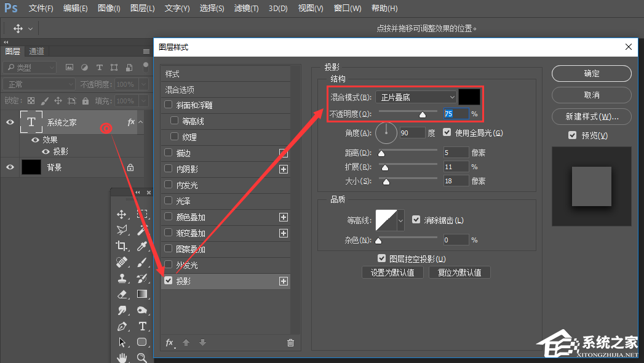Viewport: 644px width, 363px height.
Task: Click the 确定 button
Action: click(x=590, y=73)
